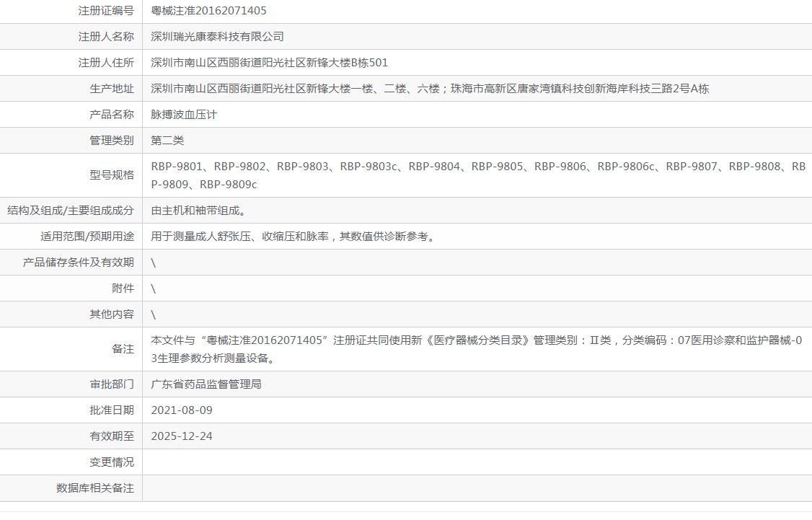Select the 批准日期 label
Screen dimensions: 812x520
(111, 410)
